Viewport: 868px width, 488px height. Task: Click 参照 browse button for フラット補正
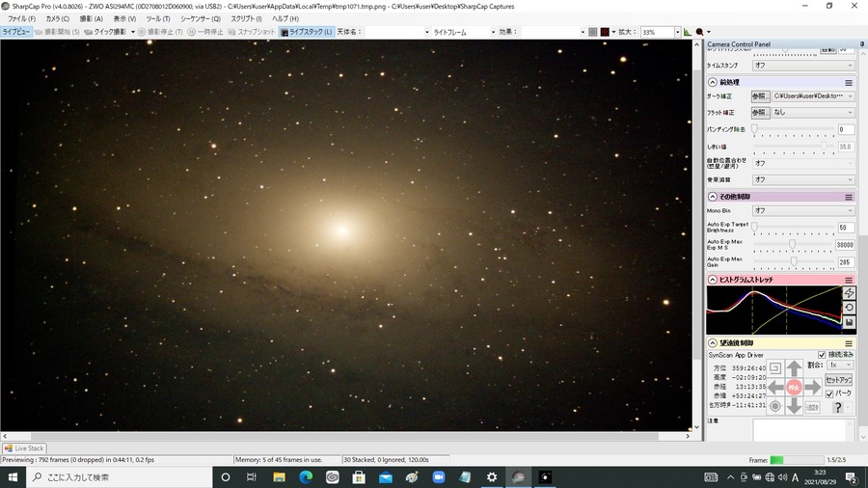pos(761,112)
